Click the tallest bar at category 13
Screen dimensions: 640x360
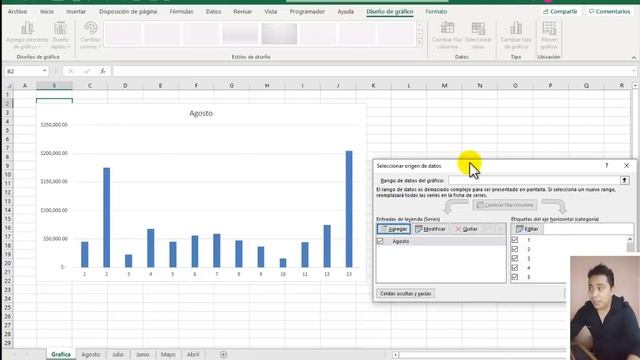tap(349, 209)
